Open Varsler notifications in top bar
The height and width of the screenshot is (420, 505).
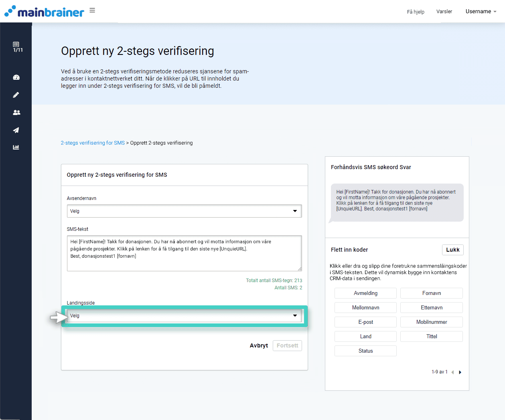444,12
